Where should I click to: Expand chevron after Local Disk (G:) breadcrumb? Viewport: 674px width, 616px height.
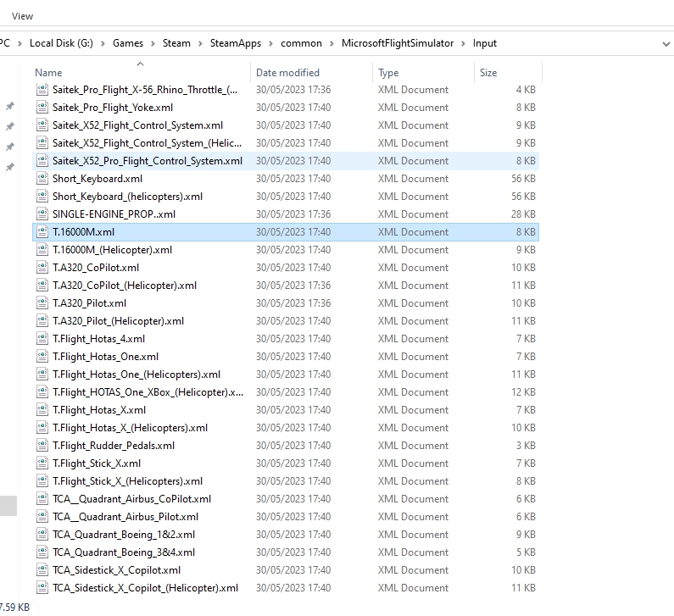[x=103, y=44]
